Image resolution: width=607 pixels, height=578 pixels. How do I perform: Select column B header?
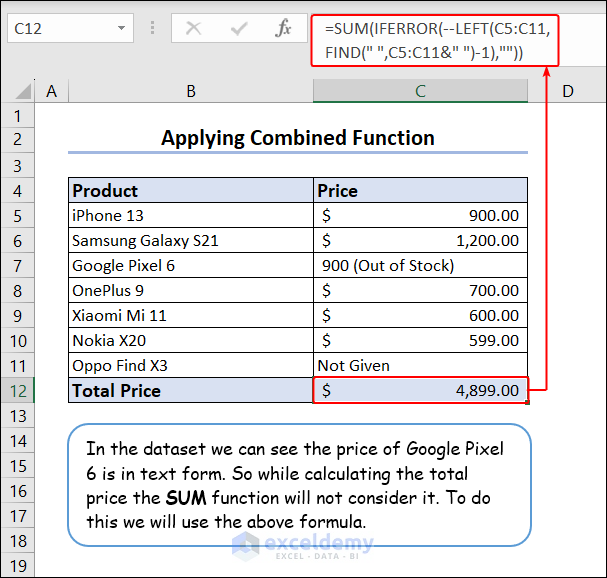(x=191, y=91)
